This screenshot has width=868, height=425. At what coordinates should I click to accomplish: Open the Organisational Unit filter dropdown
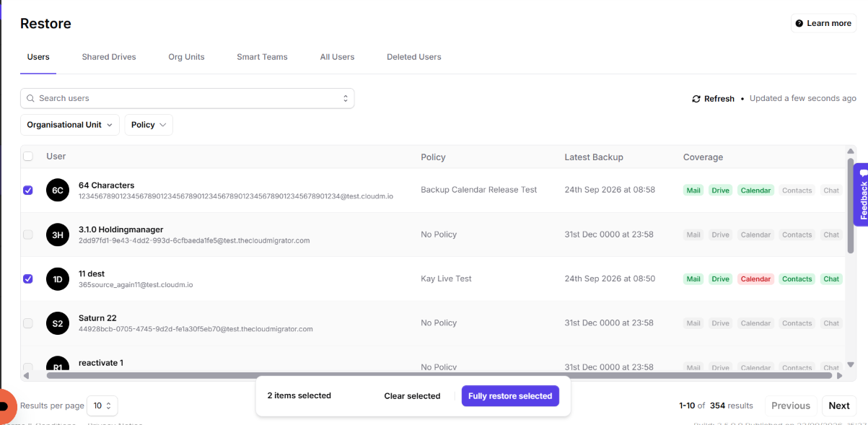(70, 125)
